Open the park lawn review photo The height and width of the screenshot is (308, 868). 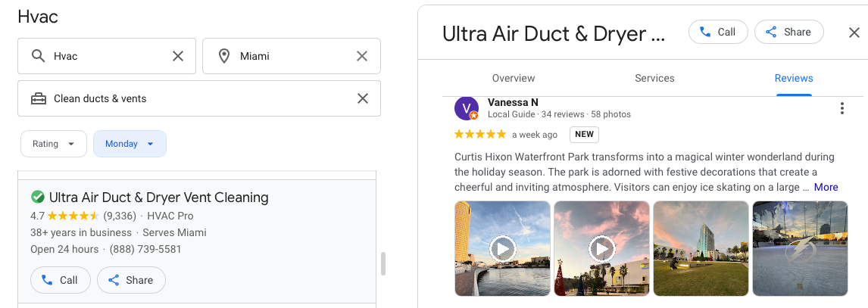(701, 248)
